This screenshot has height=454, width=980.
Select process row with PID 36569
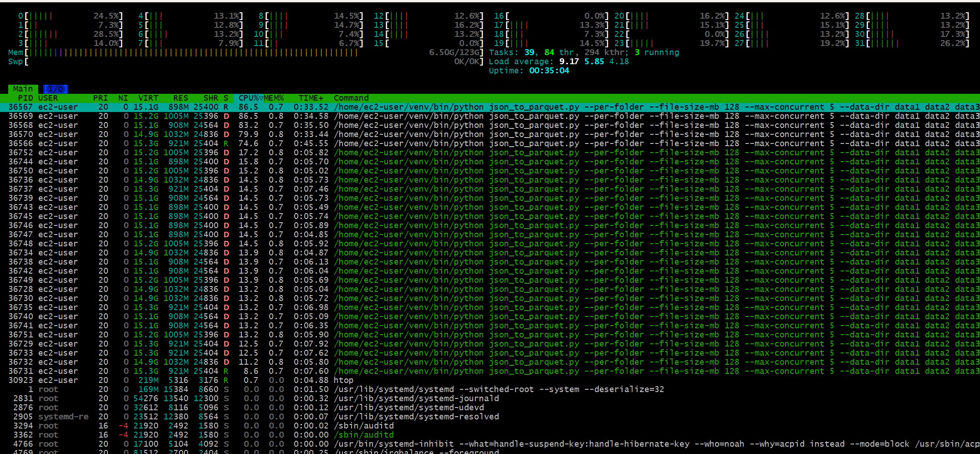click(x=490, y=116)
